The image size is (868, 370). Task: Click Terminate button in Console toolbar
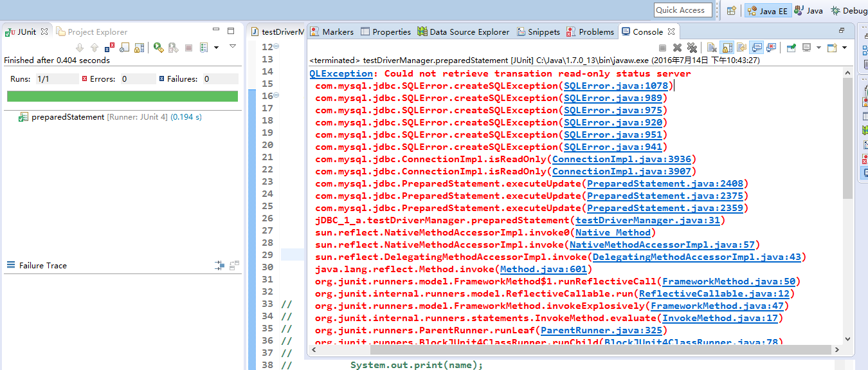(662, 48)
